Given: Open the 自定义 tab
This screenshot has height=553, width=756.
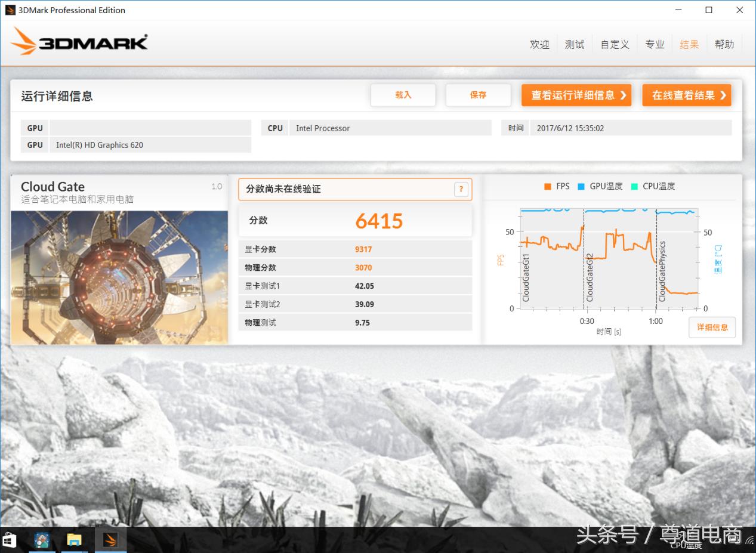Looking at the screenshot, I should coord(615,44).
